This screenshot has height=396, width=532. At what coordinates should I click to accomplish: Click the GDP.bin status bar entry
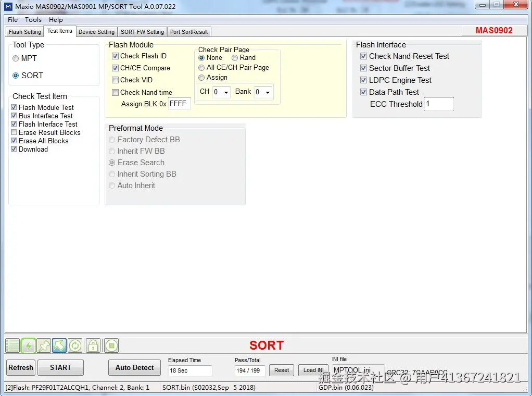[346, 388]
